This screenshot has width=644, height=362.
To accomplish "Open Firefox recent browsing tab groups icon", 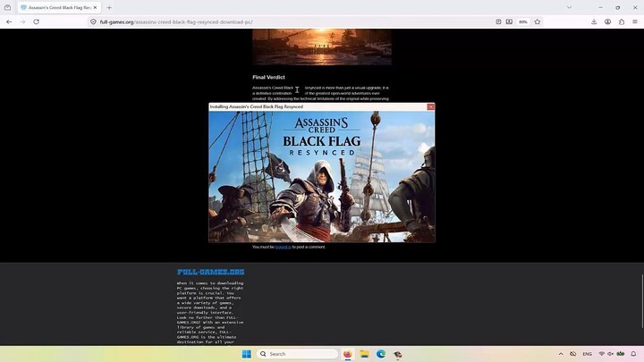I will (7, 7).
